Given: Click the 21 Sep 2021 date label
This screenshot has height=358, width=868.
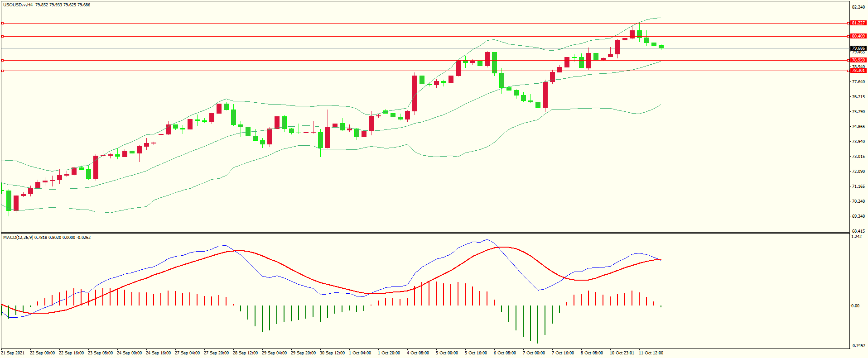Looking at the screenshot, I should click(13, 353).
